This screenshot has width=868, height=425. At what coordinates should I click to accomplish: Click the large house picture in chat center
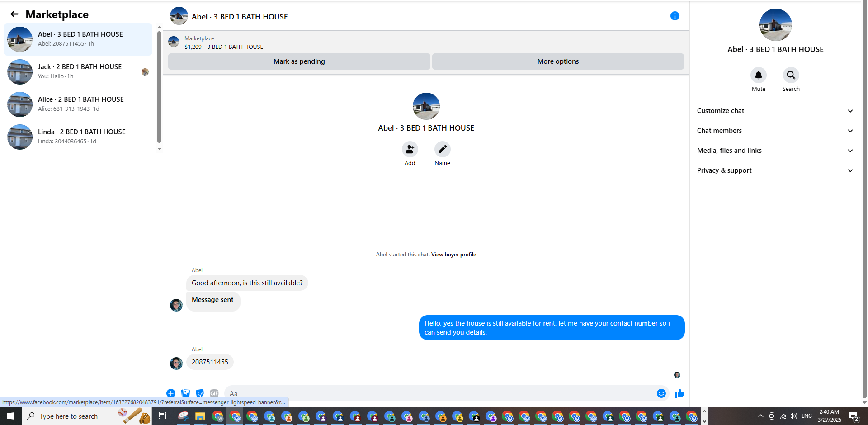pos(426,106)
